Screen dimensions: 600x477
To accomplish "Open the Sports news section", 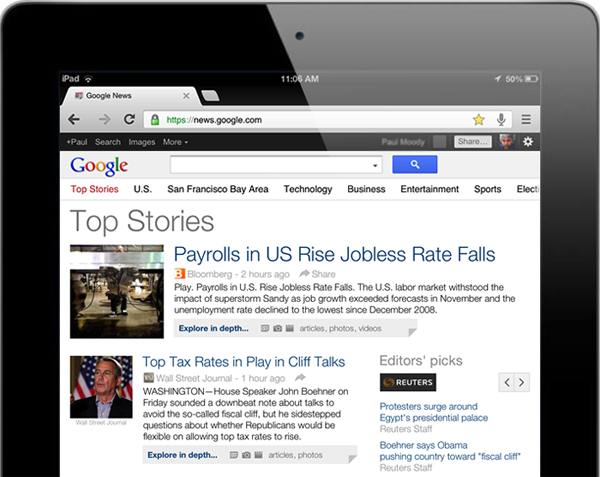I will coord(488,189).
